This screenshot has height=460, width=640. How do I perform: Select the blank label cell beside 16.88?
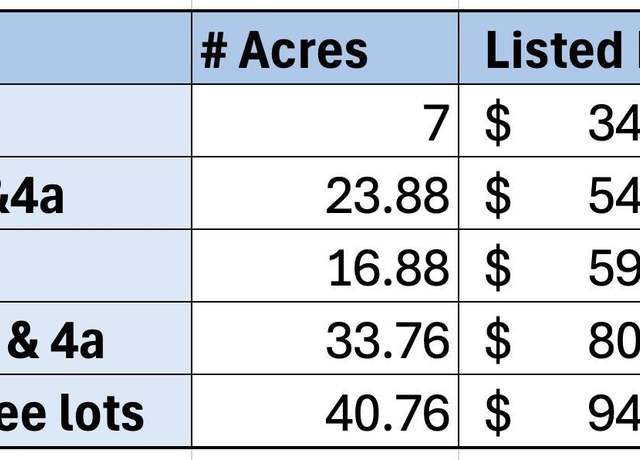pos(96,266)
